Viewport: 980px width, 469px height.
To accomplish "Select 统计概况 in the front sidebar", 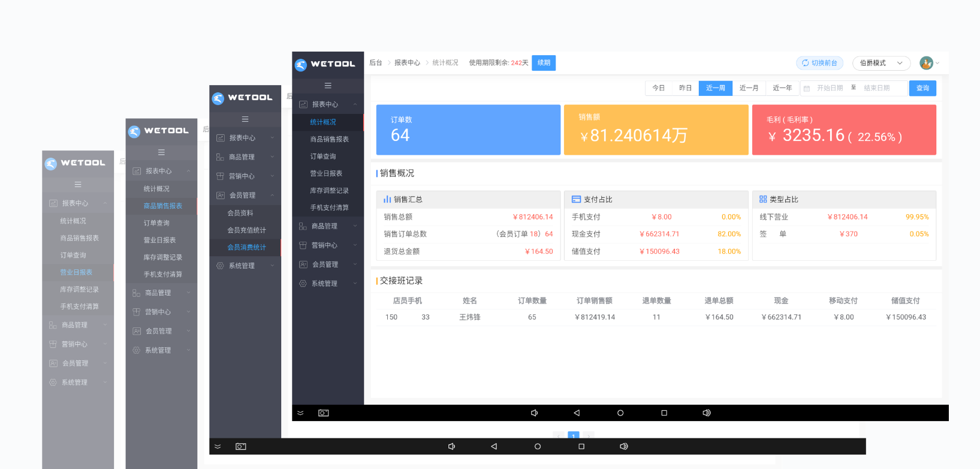I will pyautogui.click(x=328, y=122).
